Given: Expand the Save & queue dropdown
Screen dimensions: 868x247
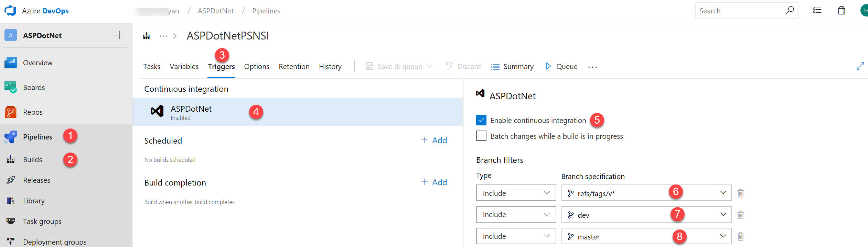Looking at the screenshot, I should coord(429,66).
